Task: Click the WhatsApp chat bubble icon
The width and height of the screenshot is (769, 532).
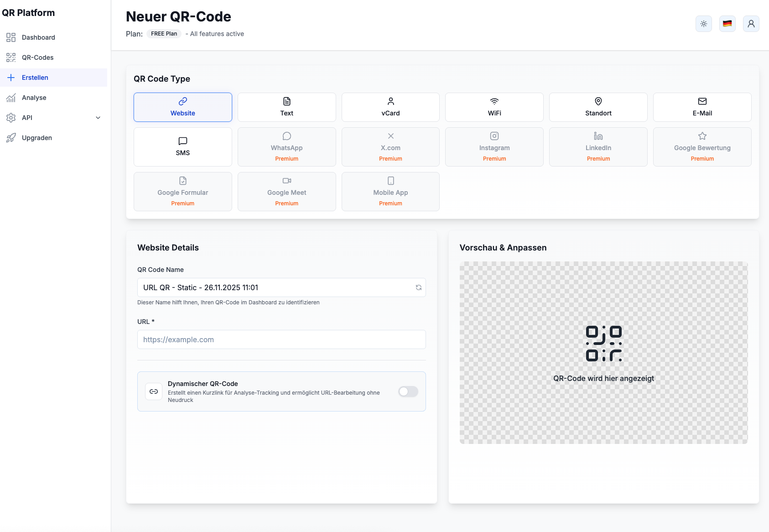Action: 287,136
